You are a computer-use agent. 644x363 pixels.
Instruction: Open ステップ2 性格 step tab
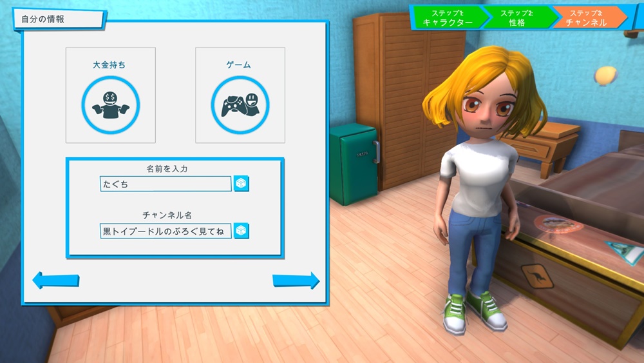[x=518, y=17]
